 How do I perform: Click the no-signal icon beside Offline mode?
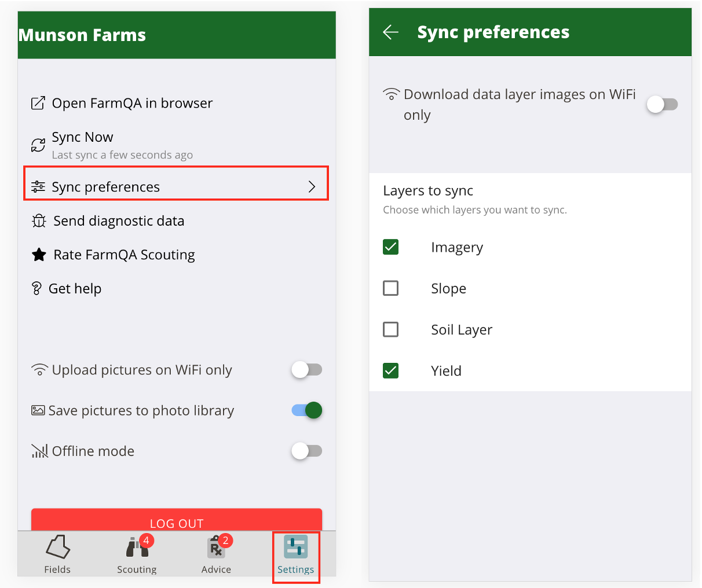pyautogui.click(x=39, y=451)
